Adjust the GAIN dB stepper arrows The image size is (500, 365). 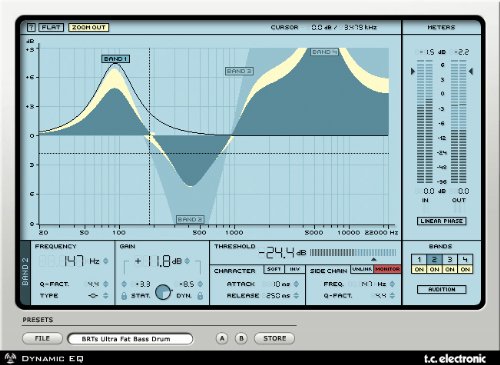pos(188,261)
